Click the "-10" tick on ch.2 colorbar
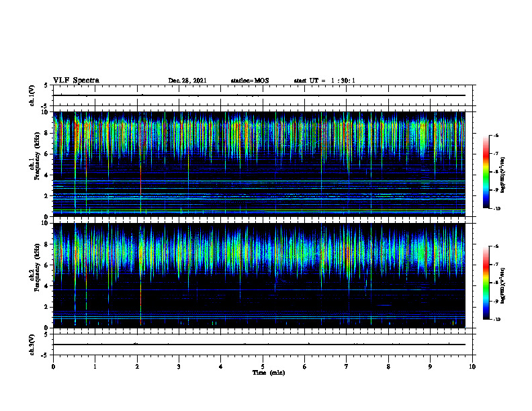The width and height of the screenshot is (532, 411). 496,319
